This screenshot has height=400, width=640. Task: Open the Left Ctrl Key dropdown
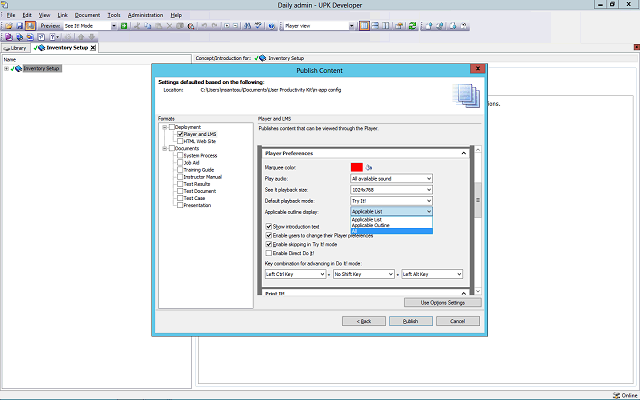(x=295, y=274)
